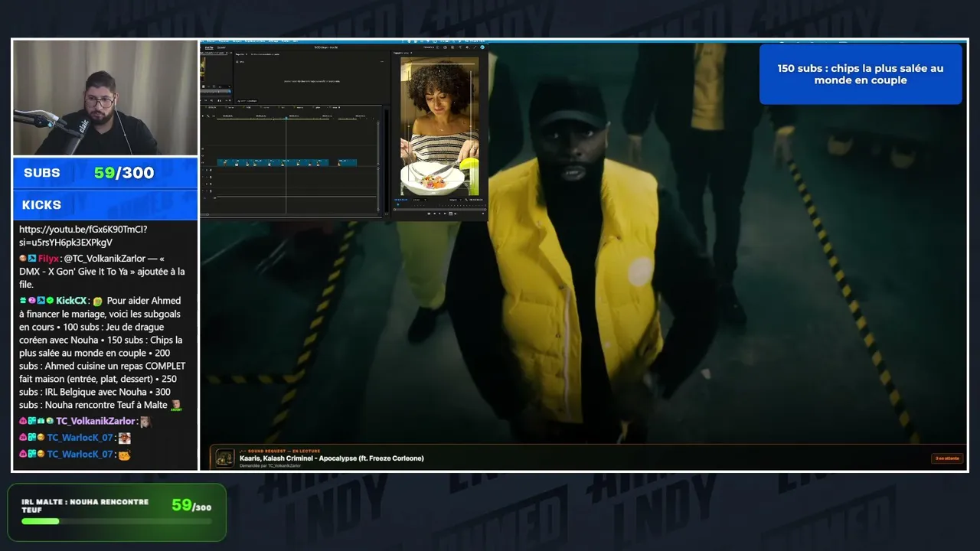Image resolution: width=980 pixels, height=551 pixels.
Task: Click the streamer webcam feed
Action: click(x=105, y=98)
